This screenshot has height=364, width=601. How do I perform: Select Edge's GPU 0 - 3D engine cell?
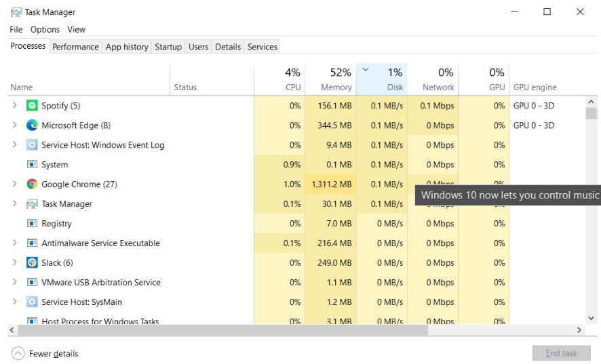pyautogui.click(x=548, y=125)
